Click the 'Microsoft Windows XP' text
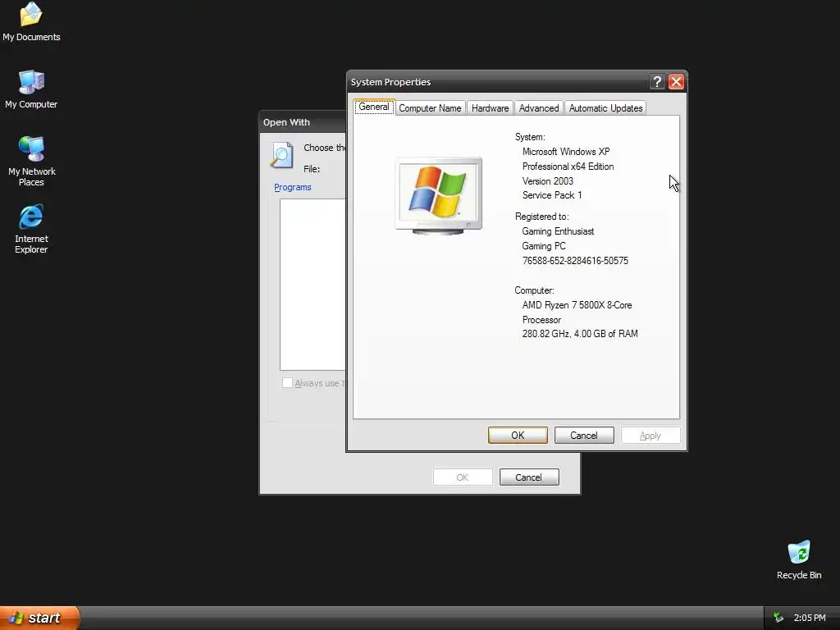Image resolution: width=840 pixels, height=630 pixels. pyautogui.click(x=566, y=152)
